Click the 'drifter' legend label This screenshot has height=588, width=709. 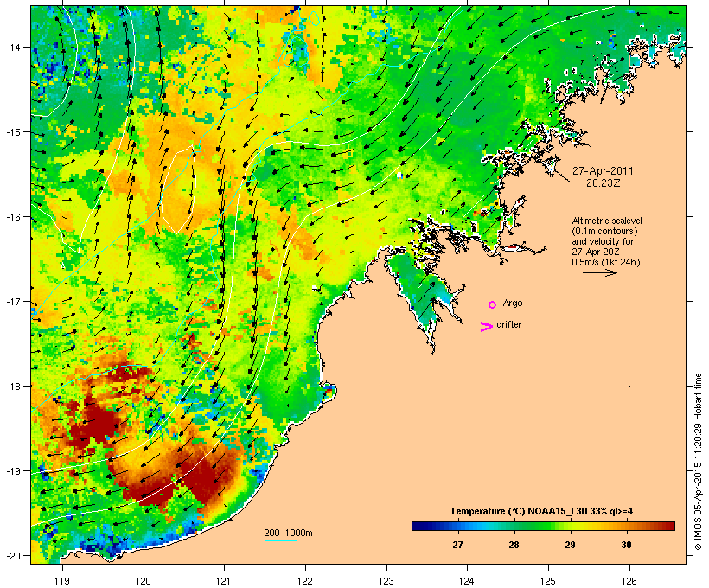(508, 325)
